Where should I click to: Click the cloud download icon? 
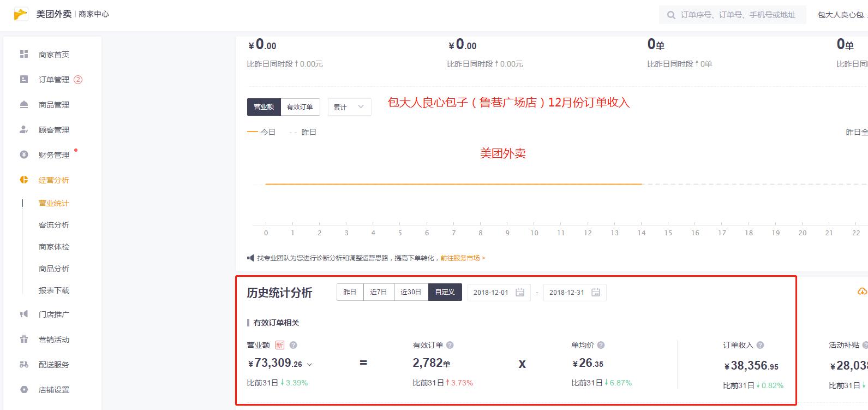click(863, 292)
